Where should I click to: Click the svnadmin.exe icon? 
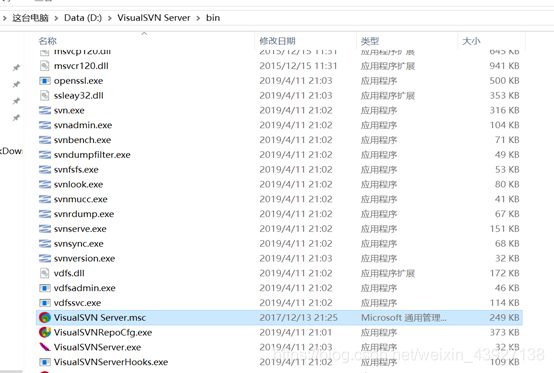[45, 125]
